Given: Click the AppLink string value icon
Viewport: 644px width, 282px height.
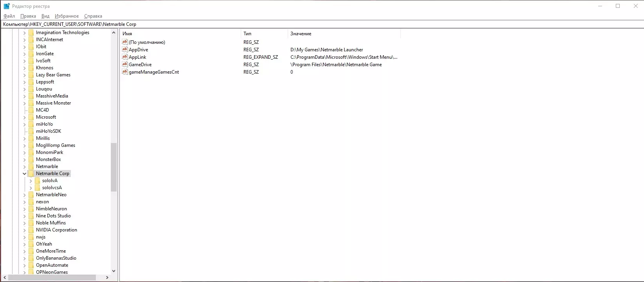Looking at the screenshot, I should 125,57.
